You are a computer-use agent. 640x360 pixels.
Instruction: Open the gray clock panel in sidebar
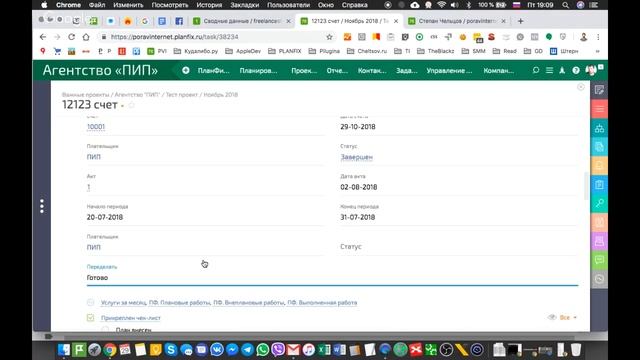coord(599,279)
